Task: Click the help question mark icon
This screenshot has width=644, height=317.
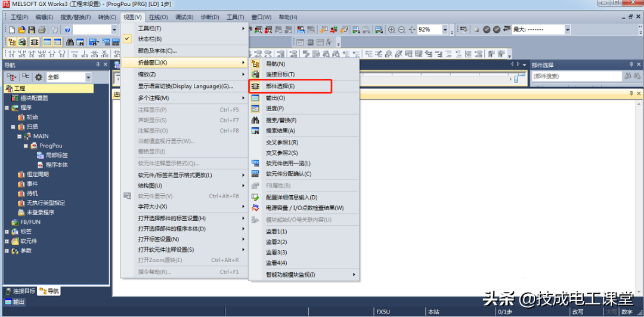Action: 67,29
